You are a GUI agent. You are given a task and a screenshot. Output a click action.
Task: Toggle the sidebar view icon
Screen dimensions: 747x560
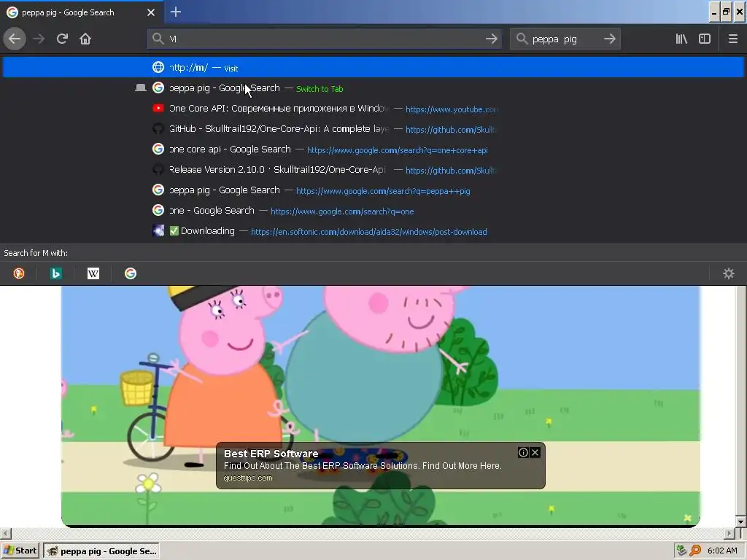tap(705, 39)
